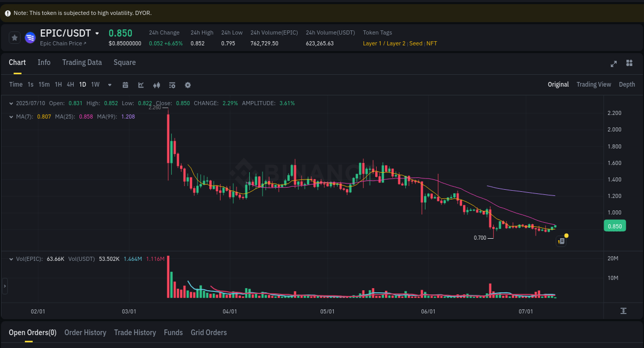Open the date range calendar icon
This screenshot has width=644, height=348.
[126, 85]
